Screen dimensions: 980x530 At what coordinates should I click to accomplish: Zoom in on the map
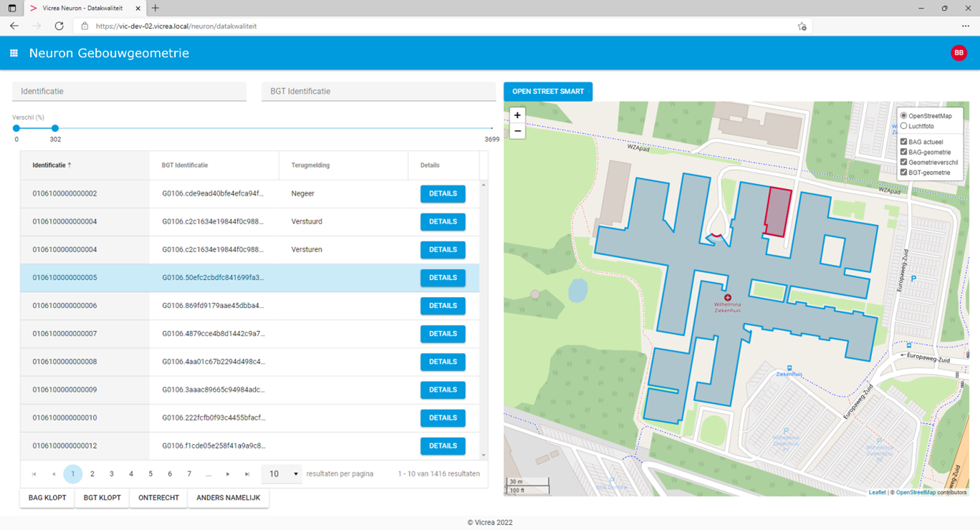(x=517, y=115)
